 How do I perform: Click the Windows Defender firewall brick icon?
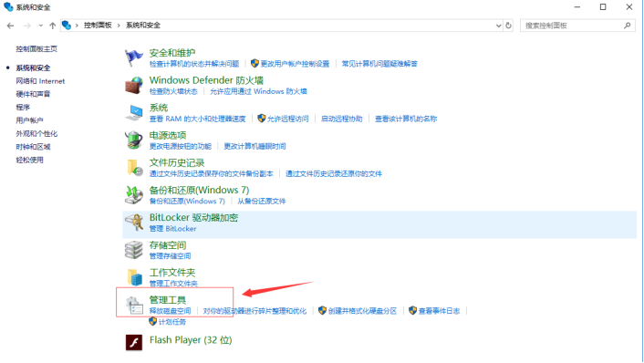pyautogui.click(x=133, y=85)
